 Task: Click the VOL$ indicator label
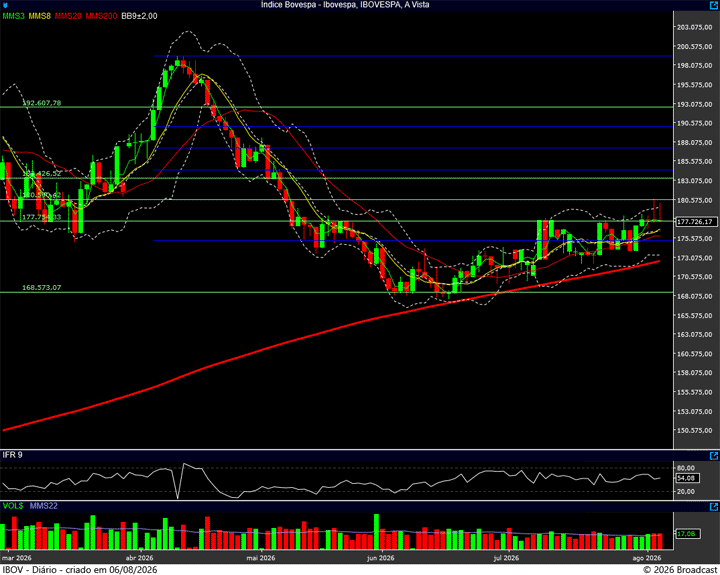[13, 506]
